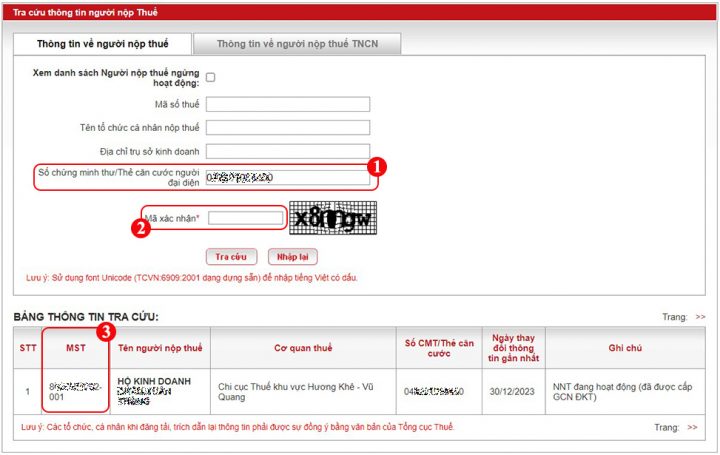Click the red circle marker number 2
720x455 pixels.
(142, 227)
